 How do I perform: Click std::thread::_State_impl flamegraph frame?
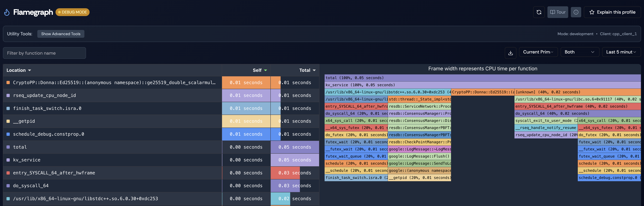420,99
